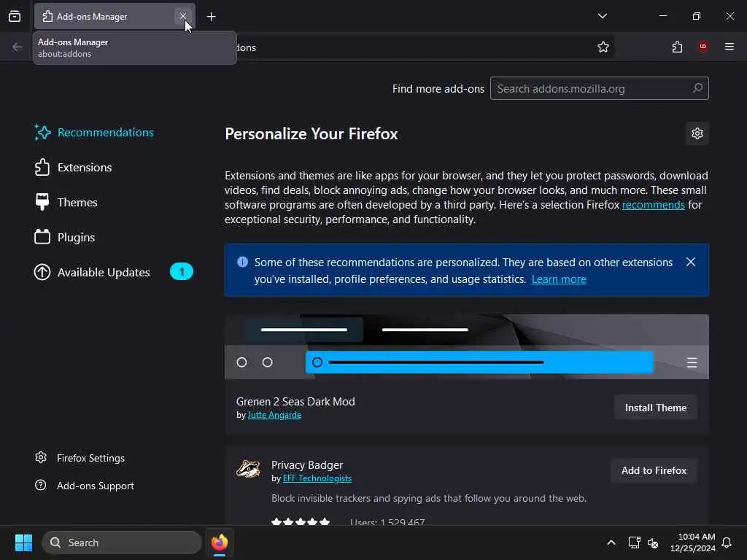Expand the list all tabs chevron

point(602,16)
